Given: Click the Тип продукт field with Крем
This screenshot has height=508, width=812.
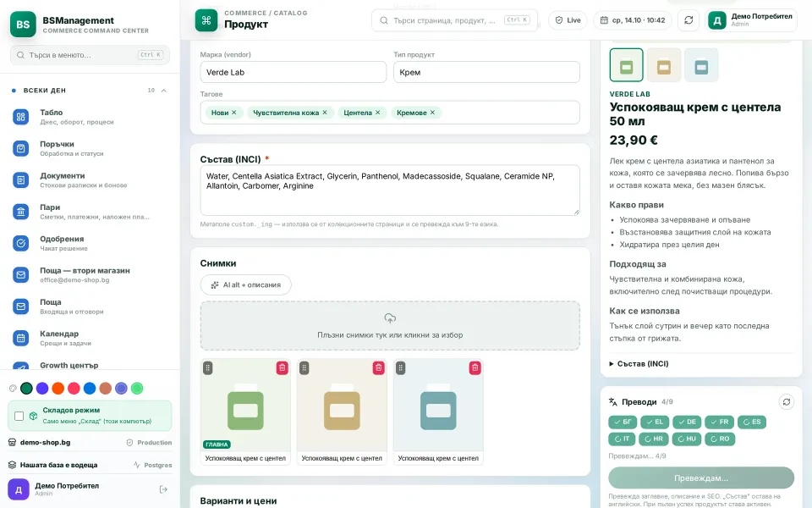Looking at the screenshot, I should click(487, 72).
